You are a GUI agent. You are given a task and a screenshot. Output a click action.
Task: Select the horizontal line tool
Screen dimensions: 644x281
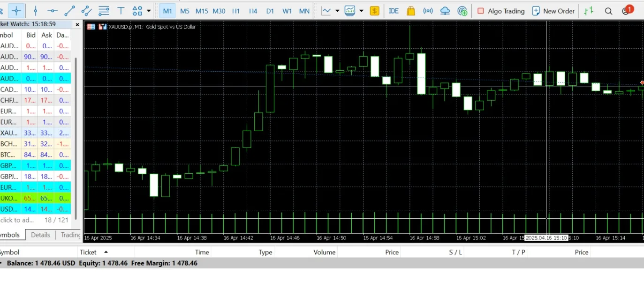[53, 11]
